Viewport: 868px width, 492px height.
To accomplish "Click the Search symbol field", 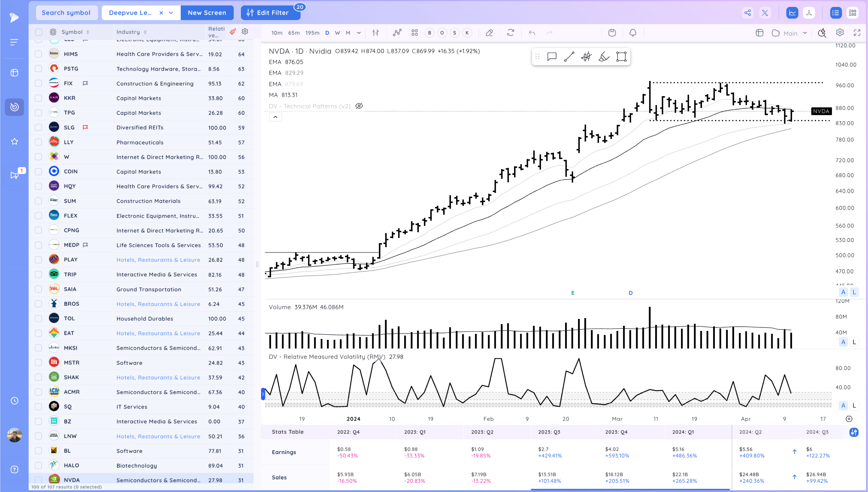I will click(66, 13).
